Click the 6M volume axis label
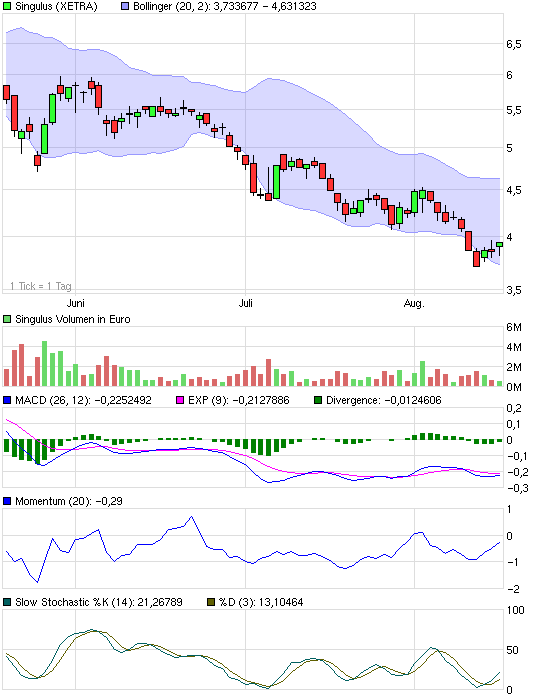 (513, 327)
